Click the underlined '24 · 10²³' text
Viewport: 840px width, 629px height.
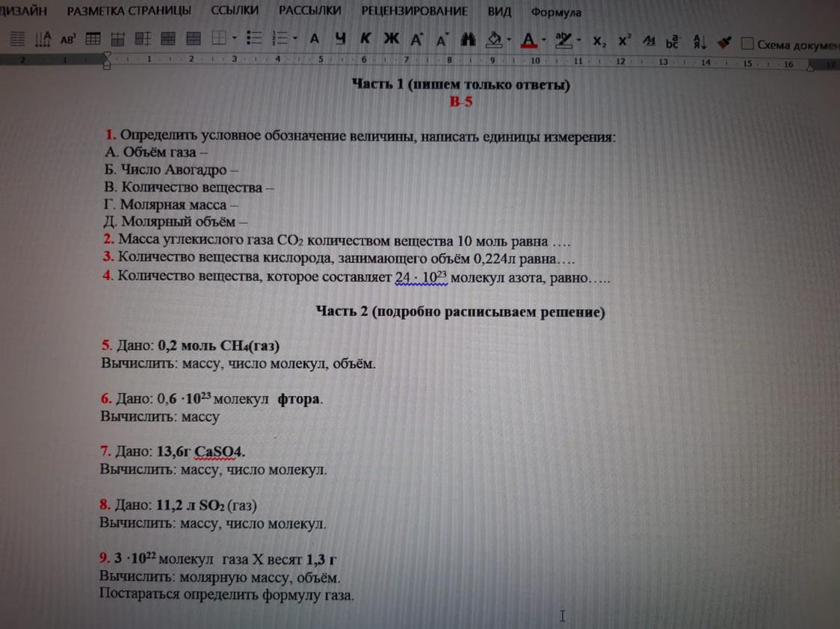point(421,276)
